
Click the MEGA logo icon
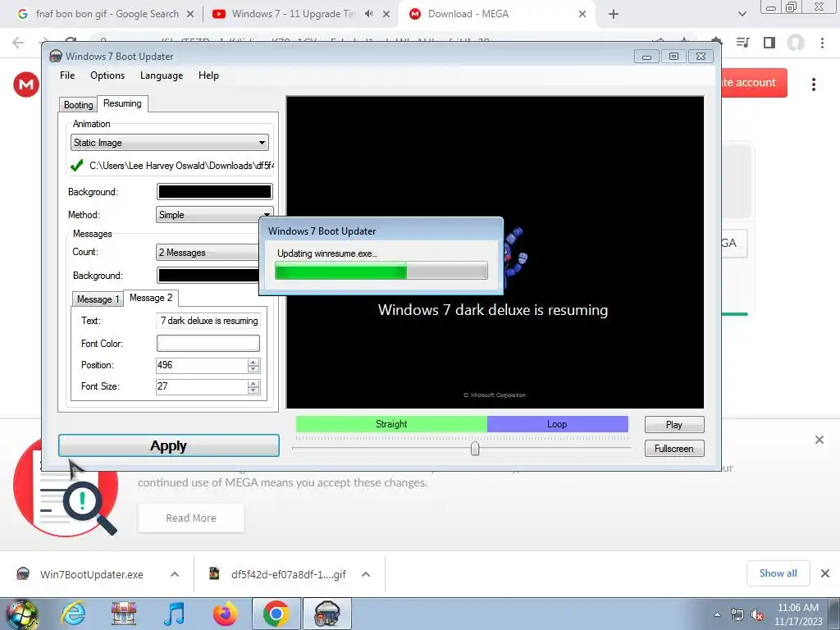tap(25, 84)
